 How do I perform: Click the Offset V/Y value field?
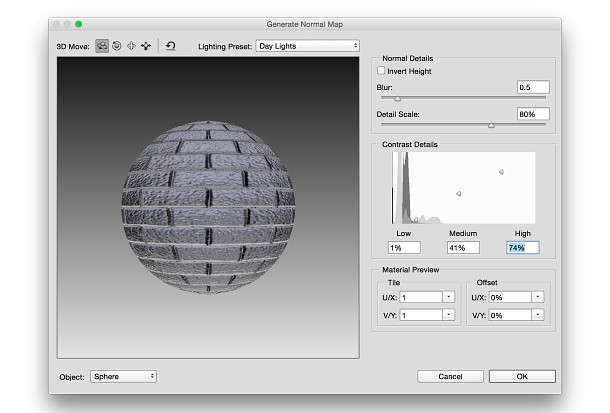[x=510, y=315]
